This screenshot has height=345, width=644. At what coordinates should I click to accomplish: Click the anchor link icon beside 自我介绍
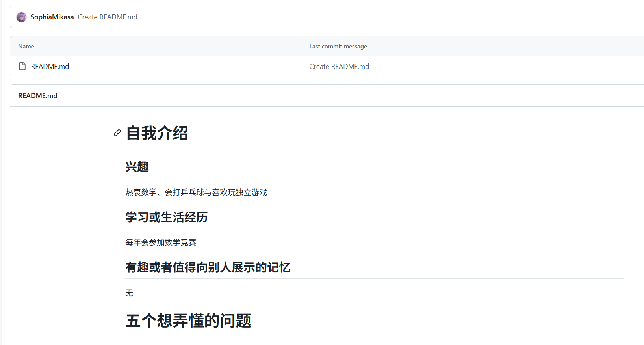point(117,133)
